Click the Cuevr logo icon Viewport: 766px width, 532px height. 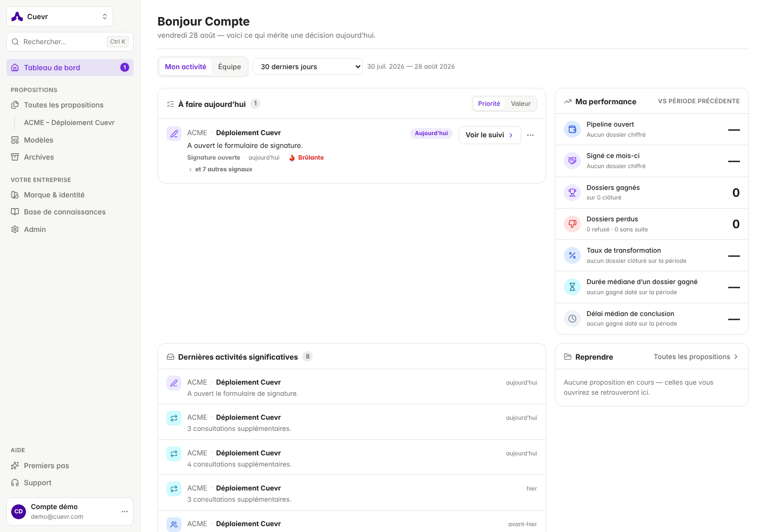point(17,16)
